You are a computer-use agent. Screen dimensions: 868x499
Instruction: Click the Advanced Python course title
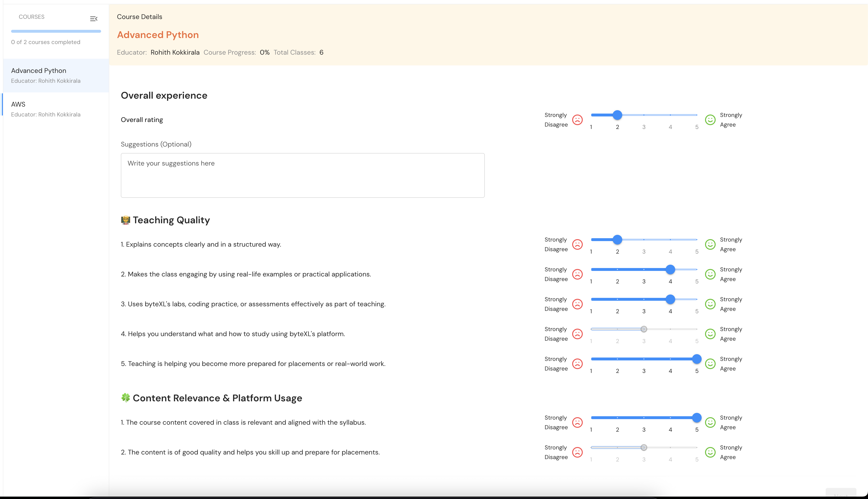coord(158,35)
